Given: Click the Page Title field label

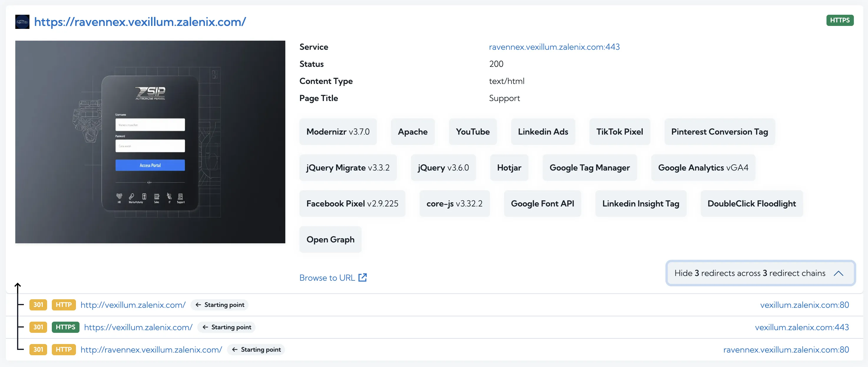Looking at the screenshot, I should pos(318,98).
